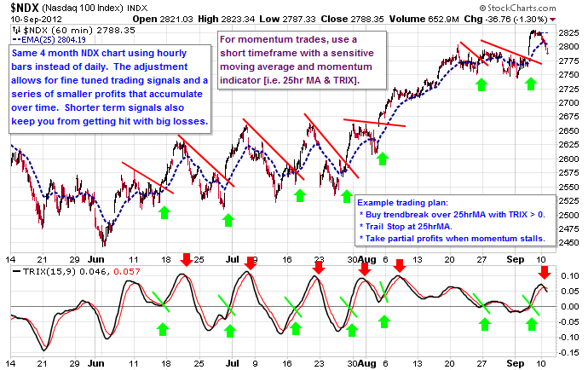The height and width of the screenshot is (370, 588).
Task: Click the 2450 price axis label
Action: [568, 243]
